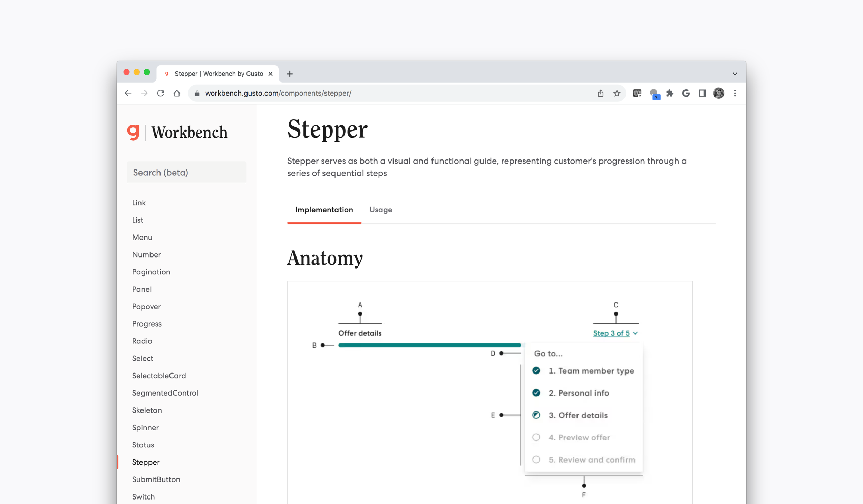Open Progress component page
This screenshot has height=504, width=863.
(147, 324)
